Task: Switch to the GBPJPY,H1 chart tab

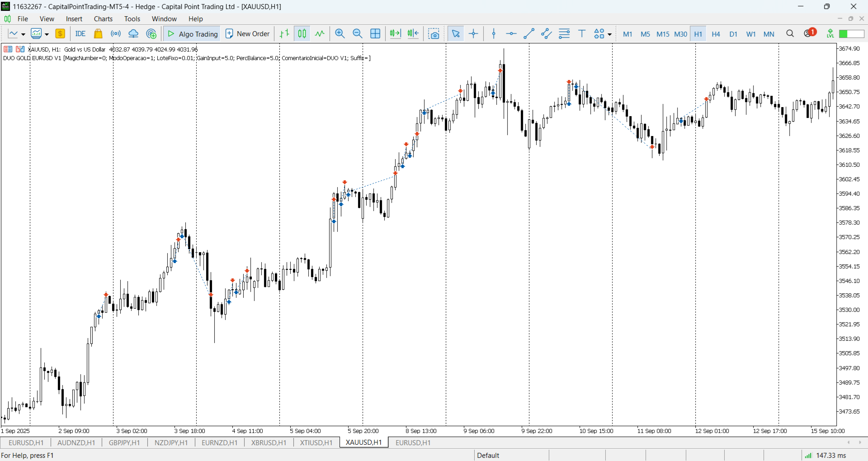Action: (x=124, y=443)
